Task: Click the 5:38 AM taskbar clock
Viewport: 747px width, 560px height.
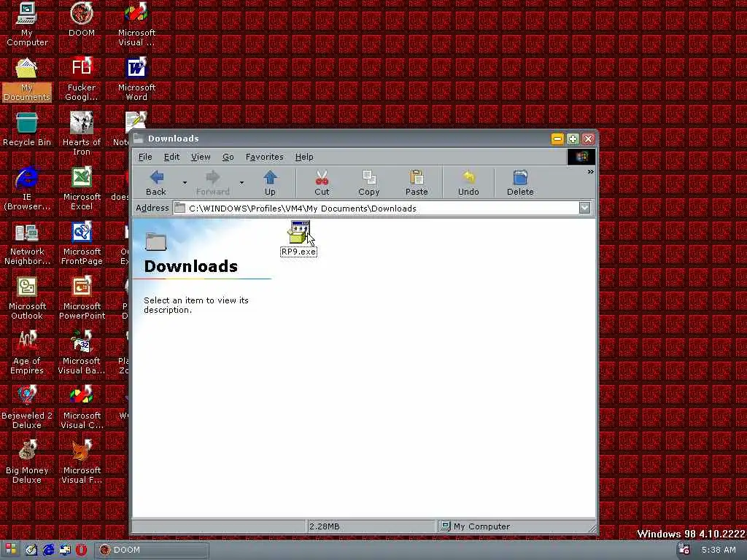Action: [719, 550]
